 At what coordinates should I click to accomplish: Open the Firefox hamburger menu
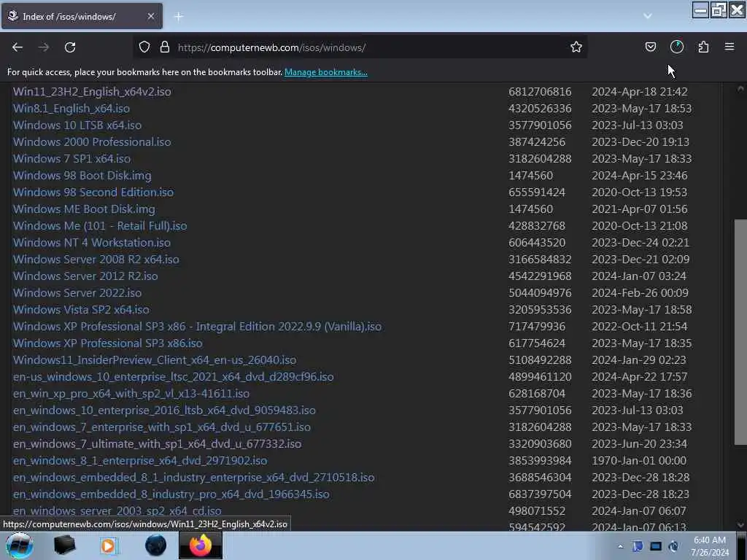pos(729,47)
